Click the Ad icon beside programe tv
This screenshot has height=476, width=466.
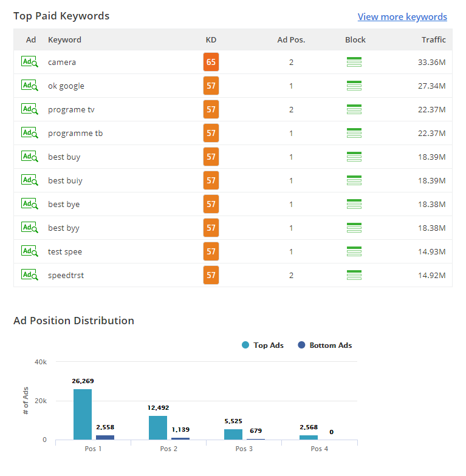[x=30, y=109]
